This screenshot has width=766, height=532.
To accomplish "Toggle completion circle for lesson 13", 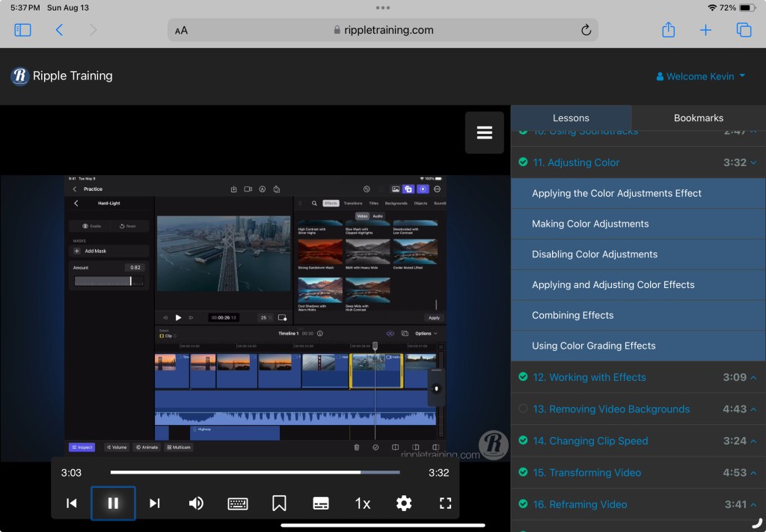I will pos(523,409).
